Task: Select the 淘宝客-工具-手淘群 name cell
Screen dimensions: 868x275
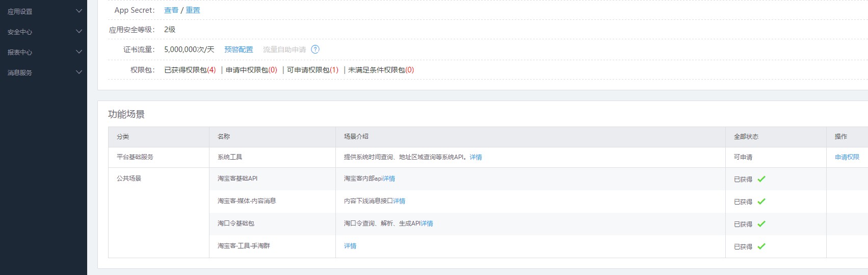Action: tap(272, 246)
